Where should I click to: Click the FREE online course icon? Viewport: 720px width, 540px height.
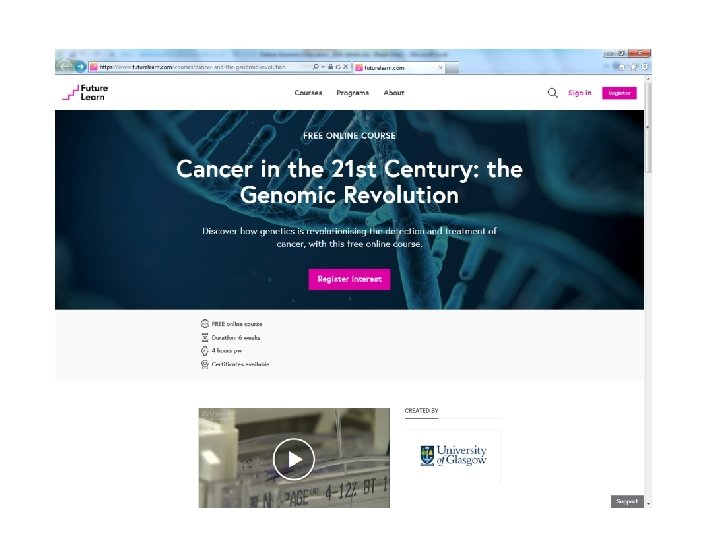205,324
